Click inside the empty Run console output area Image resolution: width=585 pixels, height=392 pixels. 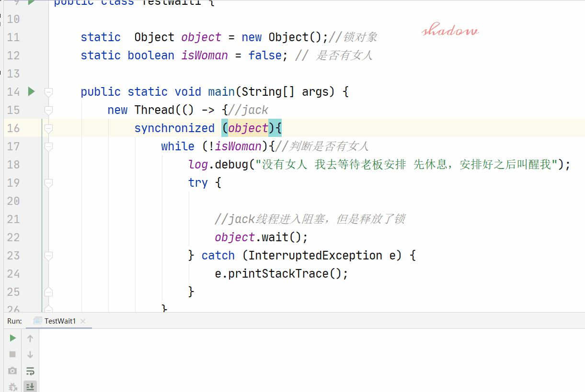tap(311, 360)
